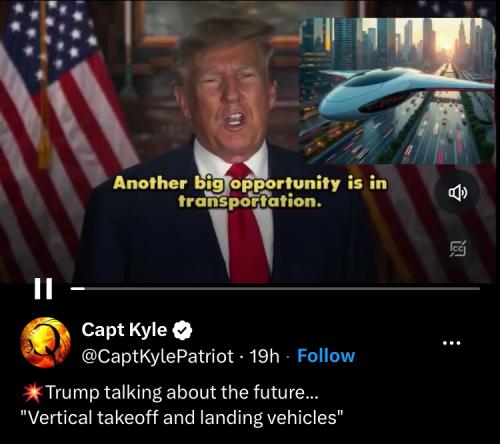Click the futuristic flying vehicle inset image
The width and height of the screenshot is (500, 444).
pyautogui.click(x=397, y=91)
